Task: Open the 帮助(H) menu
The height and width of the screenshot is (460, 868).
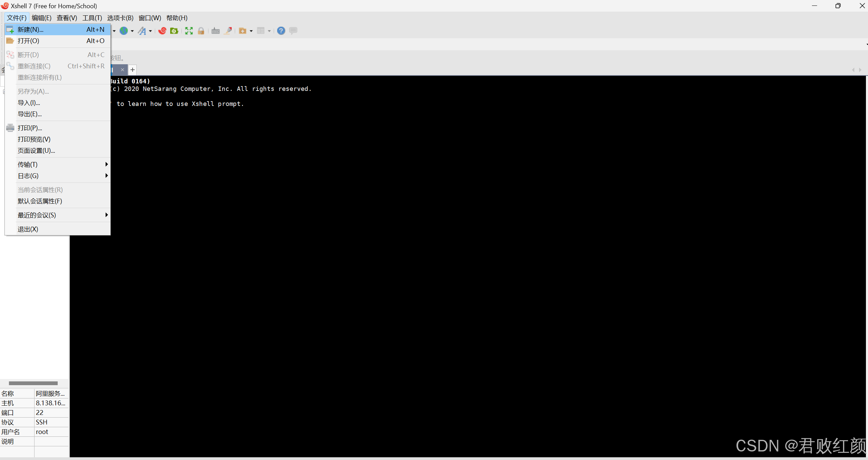Action: pos(177,18)
